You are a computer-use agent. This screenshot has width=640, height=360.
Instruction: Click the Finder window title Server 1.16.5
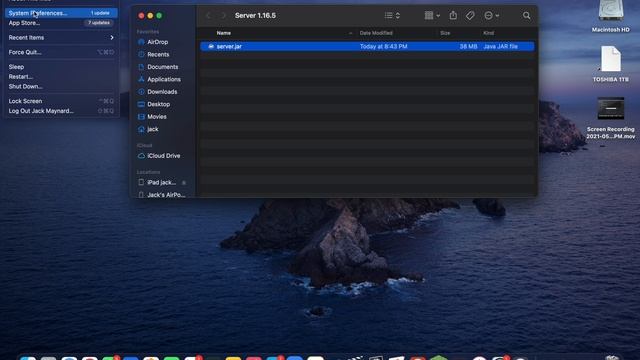[255, 16]
